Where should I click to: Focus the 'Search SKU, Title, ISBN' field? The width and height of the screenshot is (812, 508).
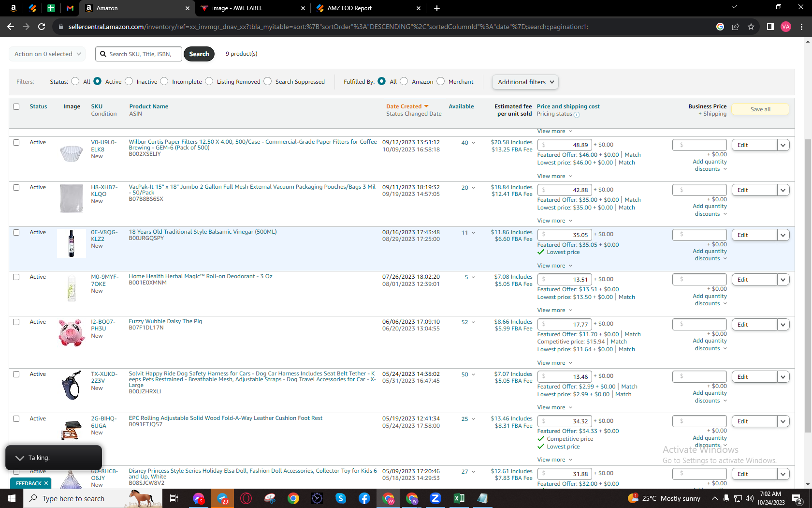(139, 54)
